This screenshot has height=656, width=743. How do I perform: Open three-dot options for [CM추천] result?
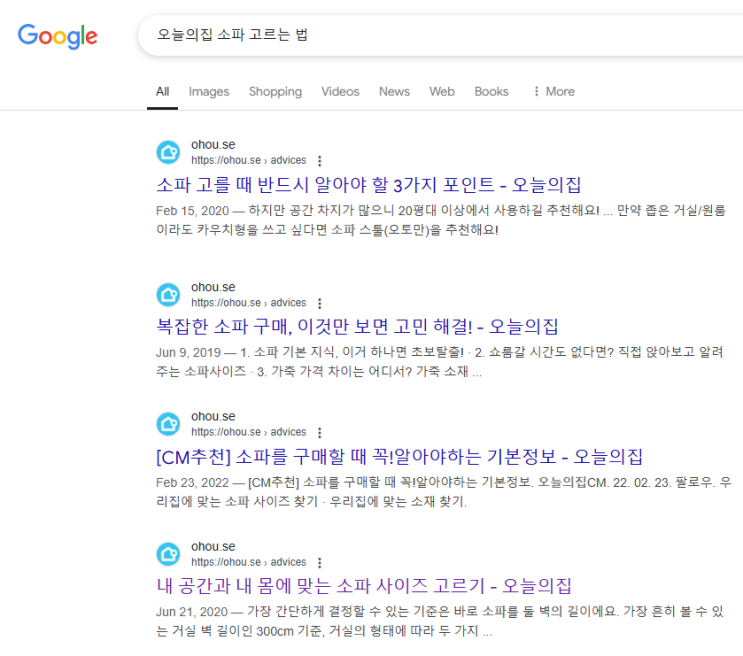pyautogui.click(x=320, y=433)
